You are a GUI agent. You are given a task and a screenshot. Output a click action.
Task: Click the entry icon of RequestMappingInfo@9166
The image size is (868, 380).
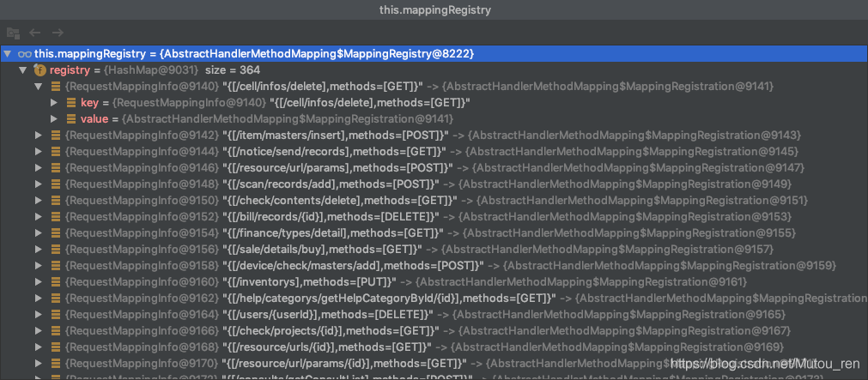coord(56,331)
